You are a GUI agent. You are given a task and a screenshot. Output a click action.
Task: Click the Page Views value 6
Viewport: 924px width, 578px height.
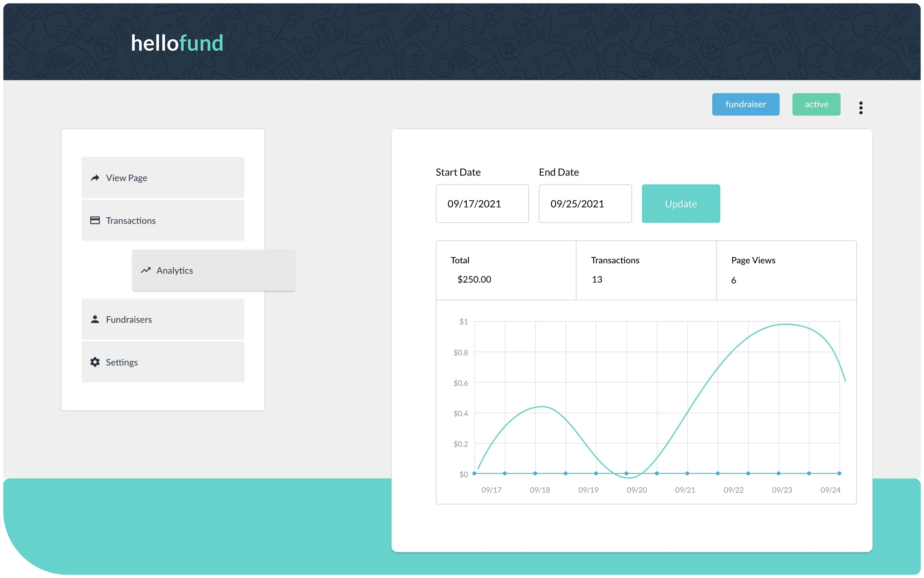734,280
